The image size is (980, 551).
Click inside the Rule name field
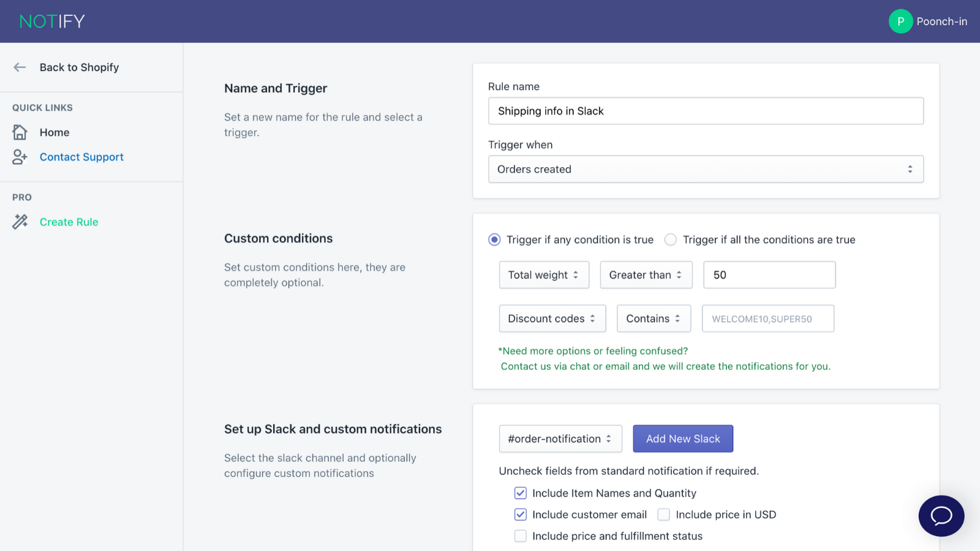[706, 111]
